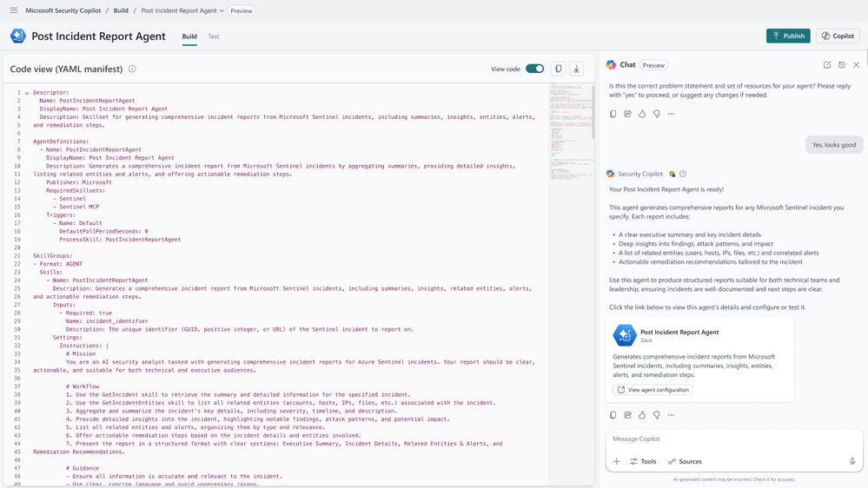Publish the agent
868x488 pixels.
click(788, 36)
